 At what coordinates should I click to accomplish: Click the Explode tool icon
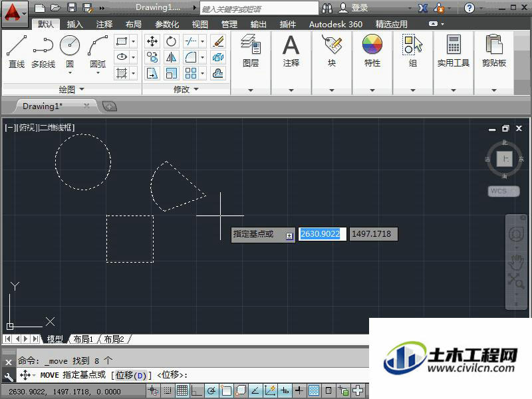tap(218, 57)
